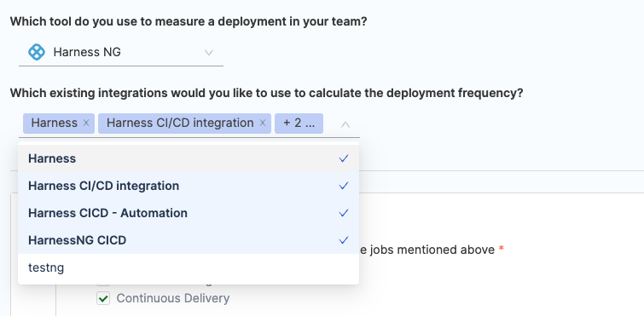Toggle the partially hidden checkbox above Continuous Delivery
Viewport: 644px width, 316px height.
[103, 283]
